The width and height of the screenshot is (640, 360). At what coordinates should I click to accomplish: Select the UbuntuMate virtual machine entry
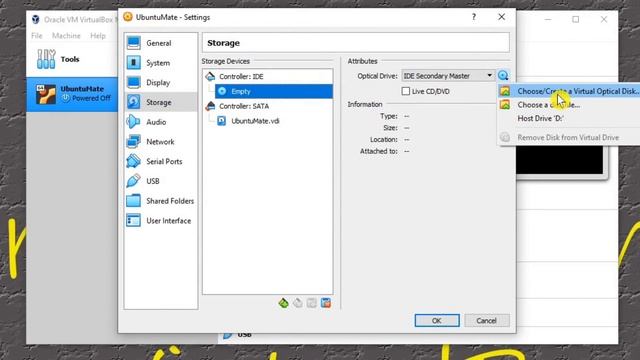72,94
